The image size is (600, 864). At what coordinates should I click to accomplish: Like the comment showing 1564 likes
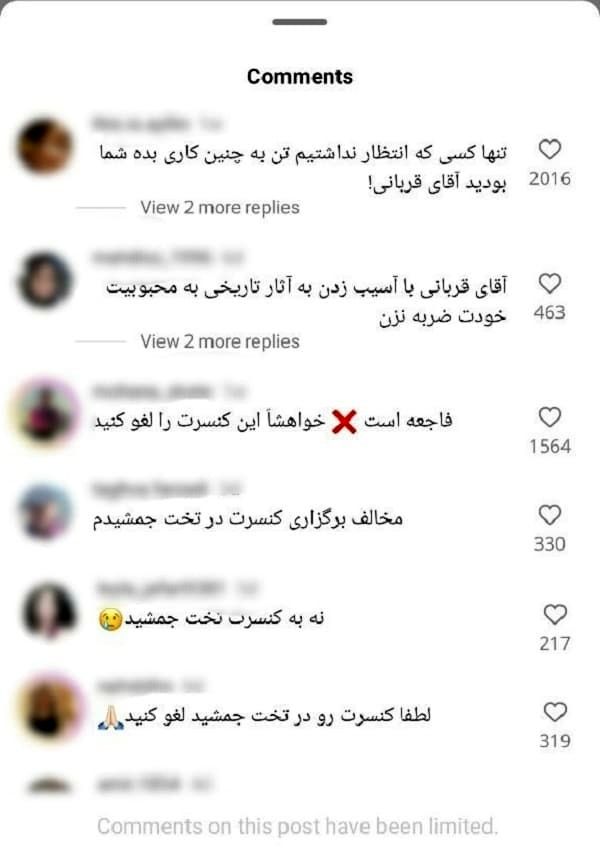[549, 417]
